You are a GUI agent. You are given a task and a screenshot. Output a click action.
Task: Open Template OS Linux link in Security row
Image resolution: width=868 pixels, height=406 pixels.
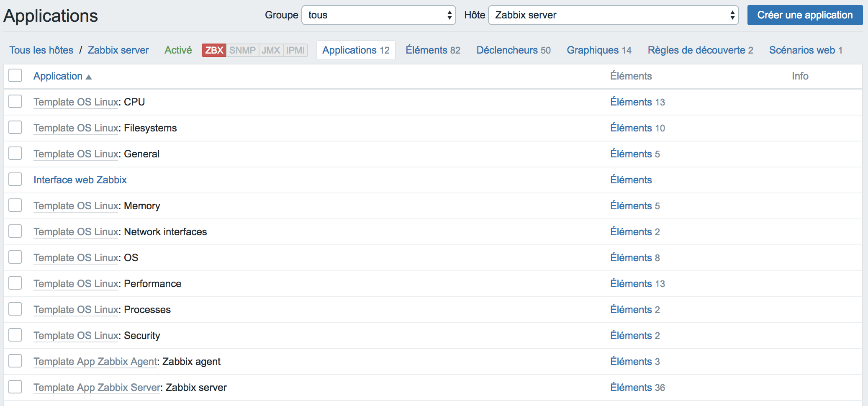76,336
